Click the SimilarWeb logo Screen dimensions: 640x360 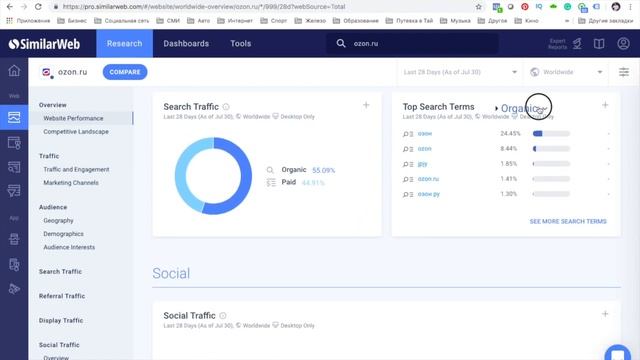tap(44, 44)
